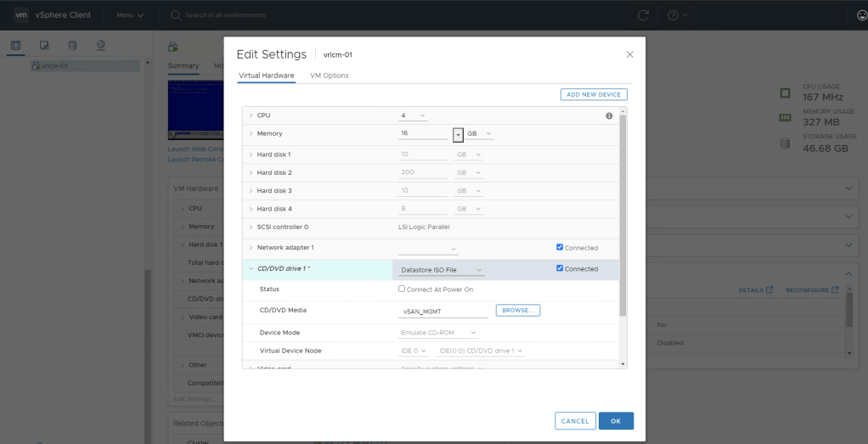This screenshot has height=444, width=868.
Task: Open the Networking inventory icon
Action: 100,45
